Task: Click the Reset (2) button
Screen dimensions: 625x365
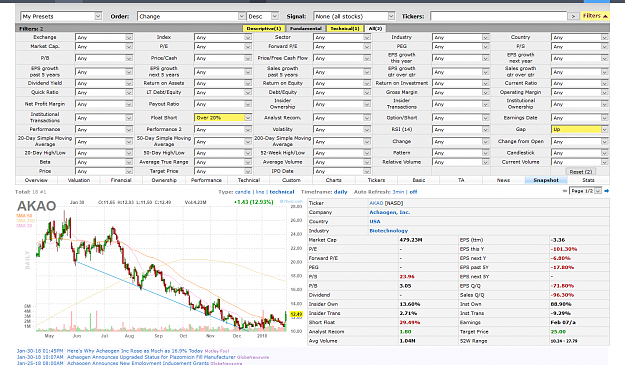Action: [581, 172]
